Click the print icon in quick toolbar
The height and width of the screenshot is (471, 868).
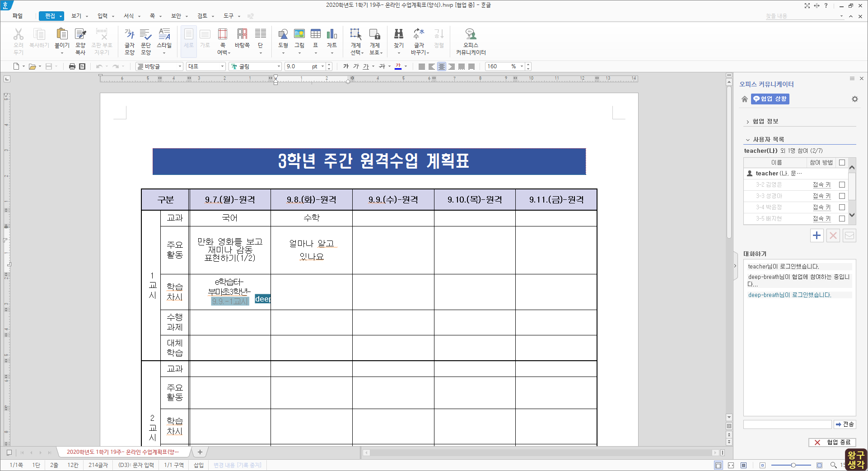tap(72, 66)
